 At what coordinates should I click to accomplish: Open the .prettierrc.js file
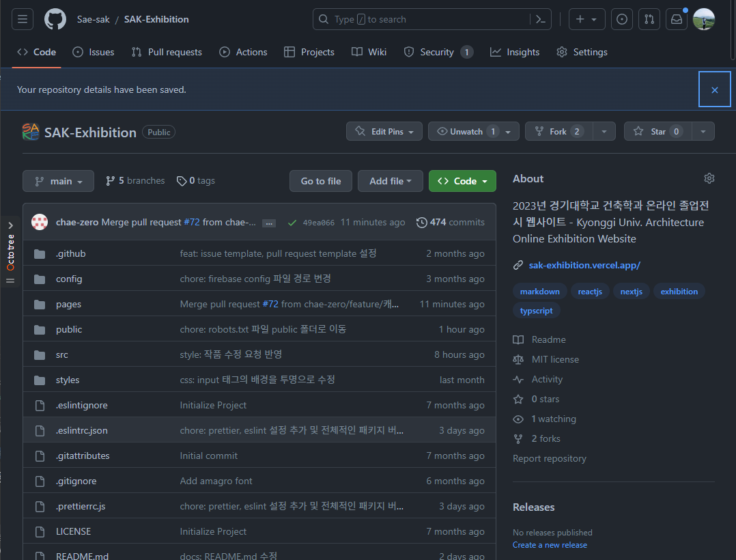(81, 507)
